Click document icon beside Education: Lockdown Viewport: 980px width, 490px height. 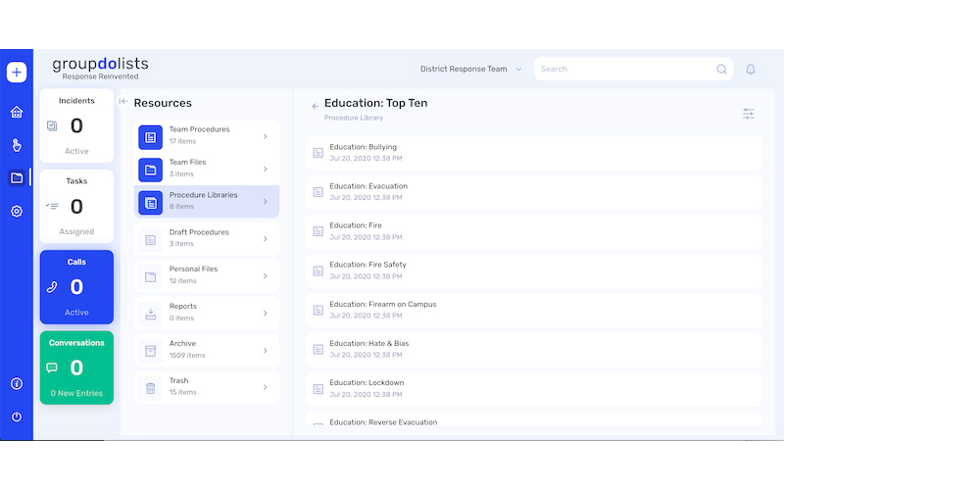[318, 389]
